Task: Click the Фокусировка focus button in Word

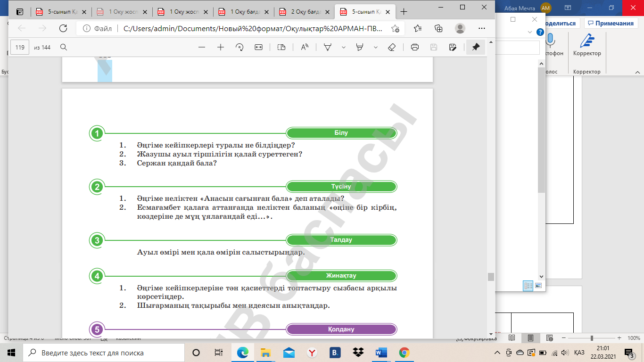Action: pos(477,338)
